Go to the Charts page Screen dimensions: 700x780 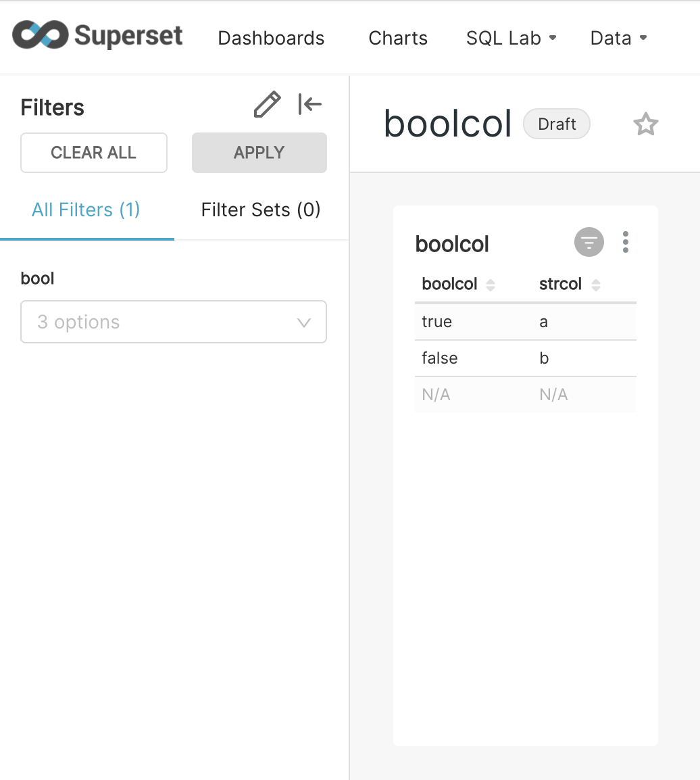click(x=398, y=38)
